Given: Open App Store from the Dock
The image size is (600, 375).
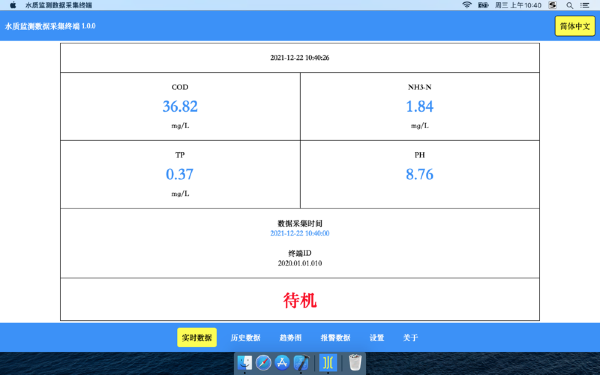Looking at the screenshot, I should tap(282, 362).
